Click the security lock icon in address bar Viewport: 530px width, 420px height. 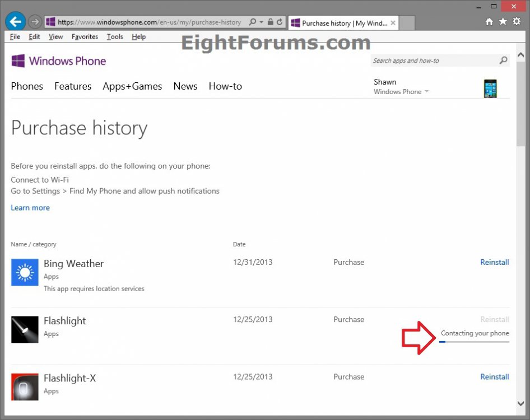(271, 22)
